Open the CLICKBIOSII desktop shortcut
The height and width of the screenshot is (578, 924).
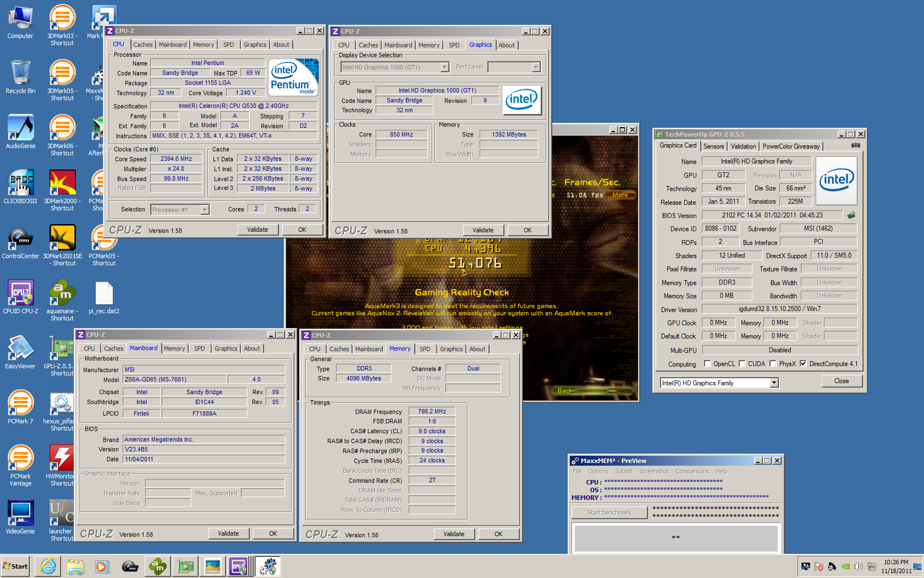[x=20, y=187]
